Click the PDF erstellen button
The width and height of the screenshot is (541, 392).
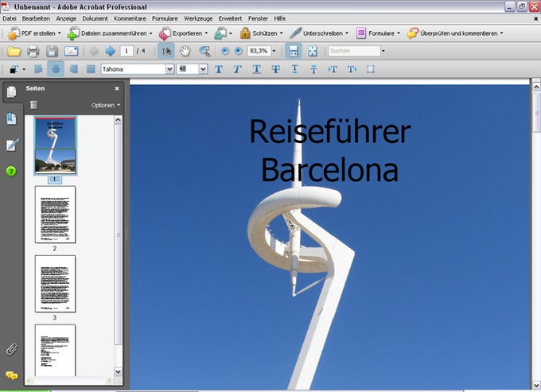click(32, 33)
